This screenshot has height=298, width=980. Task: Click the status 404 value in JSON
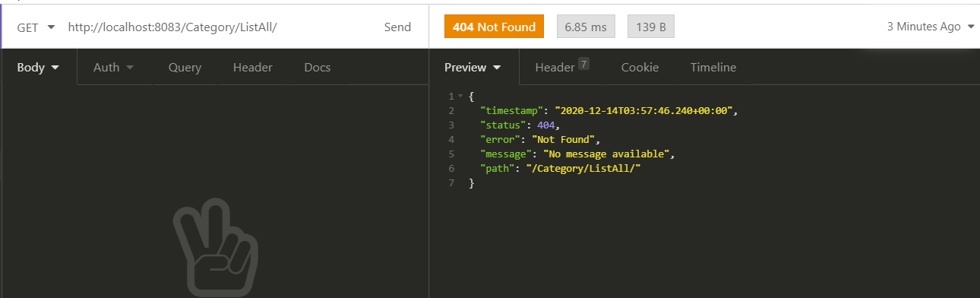pyautogui.click(x=546, y=125)
